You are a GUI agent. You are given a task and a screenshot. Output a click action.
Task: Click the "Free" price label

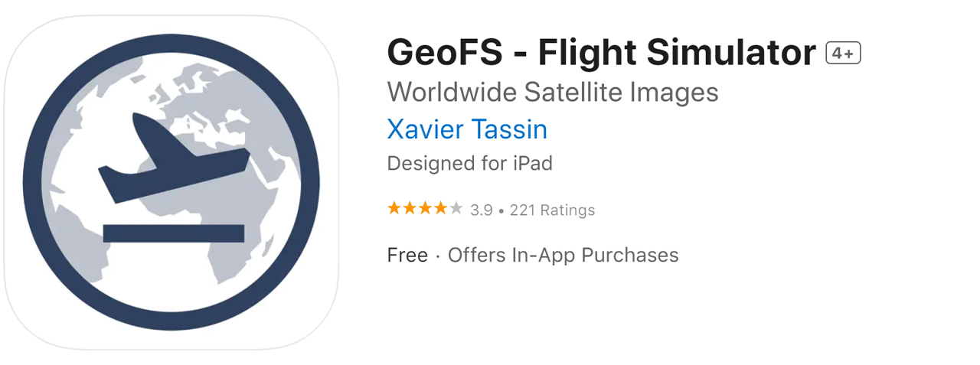point(407,255)
